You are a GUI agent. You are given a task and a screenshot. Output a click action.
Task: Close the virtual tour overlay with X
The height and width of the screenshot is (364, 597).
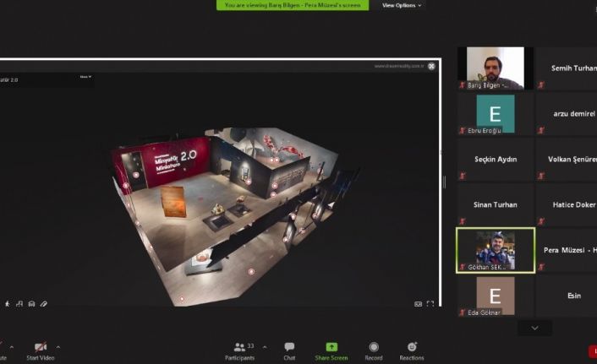point(431,66)
